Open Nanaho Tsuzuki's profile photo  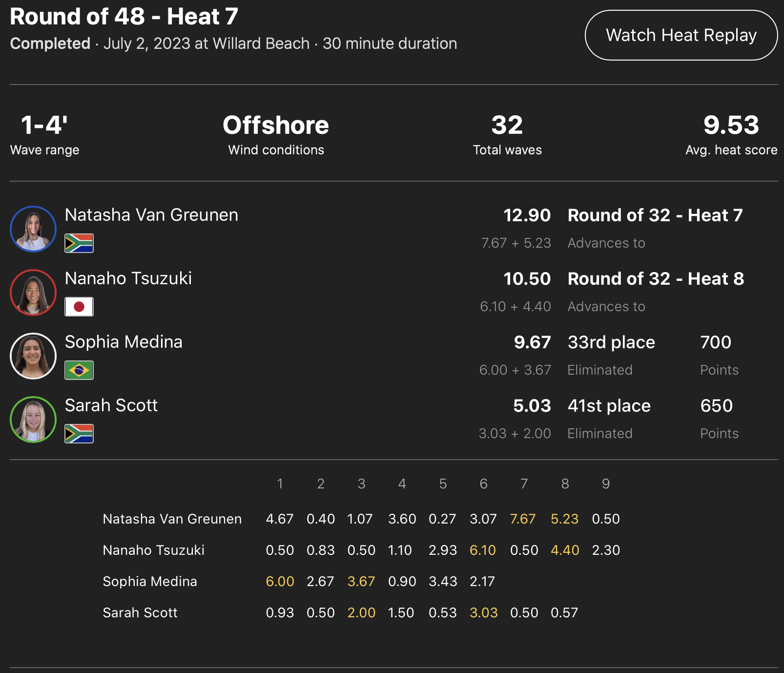(x=33, y=293)
